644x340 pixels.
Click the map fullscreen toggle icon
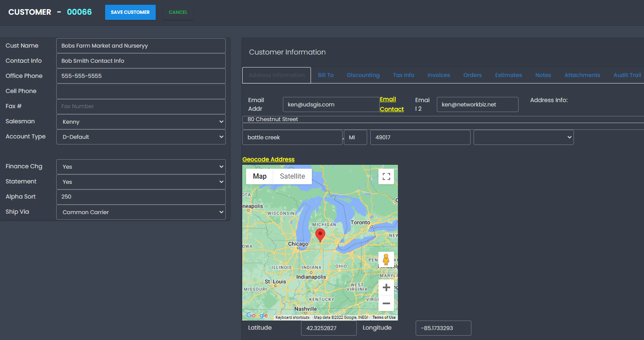point(386,176)
